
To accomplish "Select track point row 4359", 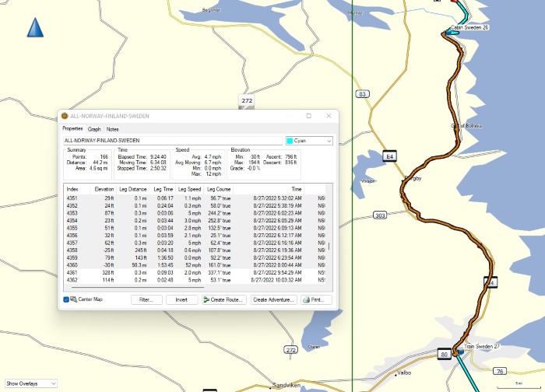I will [x=195, y=258].
